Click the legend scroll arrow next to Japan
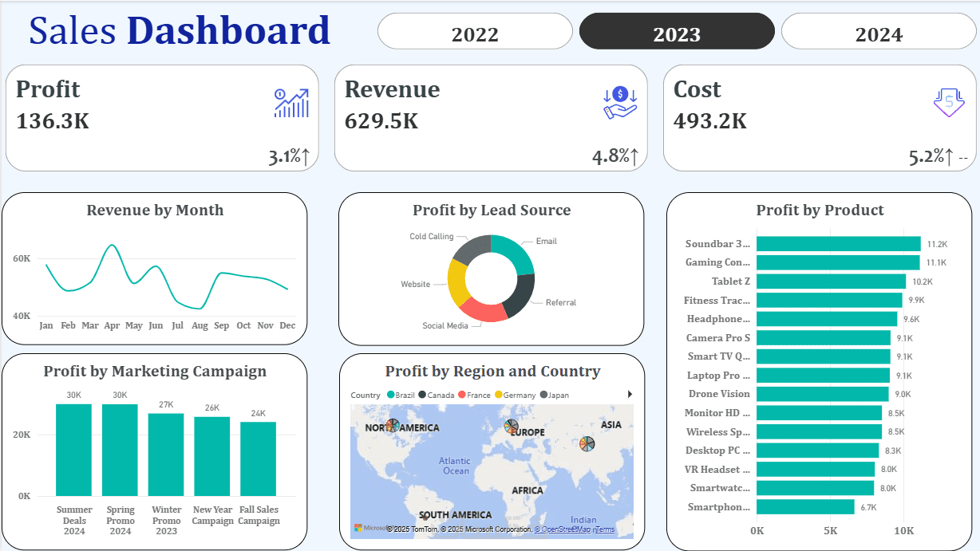Viewport: 980px width, 551px height. point(630,394)
